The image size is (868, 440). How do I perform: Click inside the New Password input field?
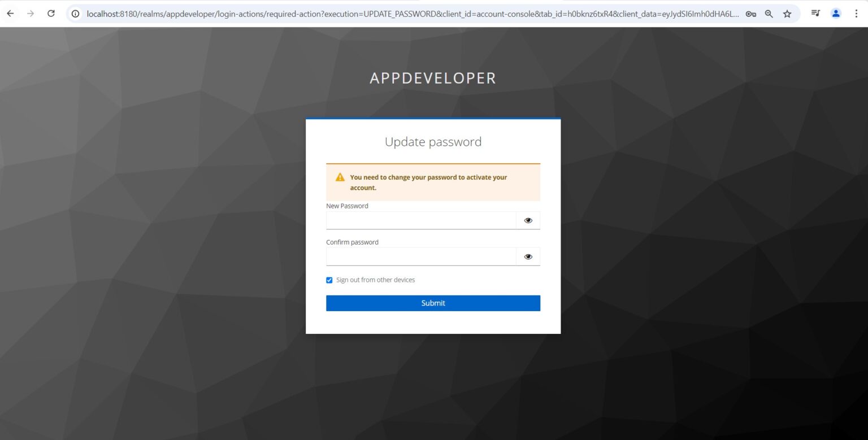[421, 220]
